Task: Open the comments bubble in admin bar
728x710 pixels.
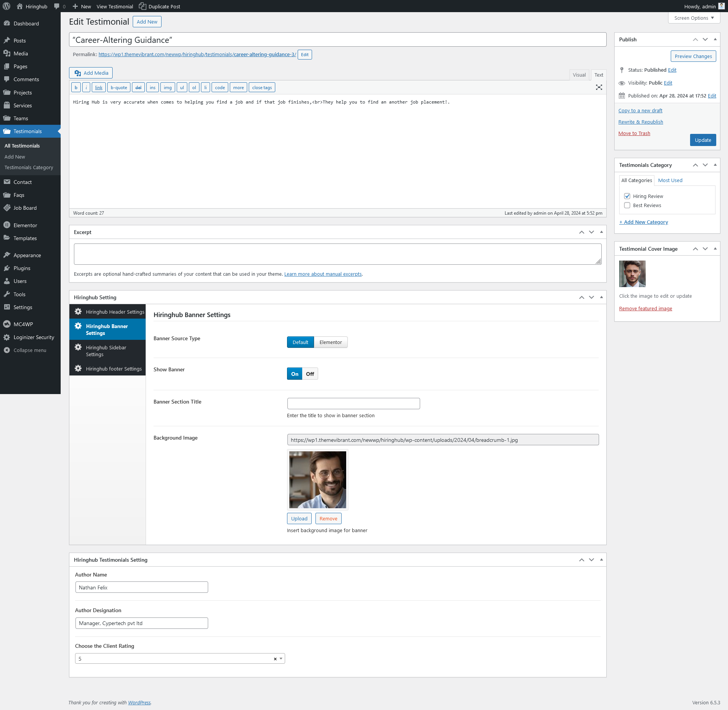Action: [56, 6]
